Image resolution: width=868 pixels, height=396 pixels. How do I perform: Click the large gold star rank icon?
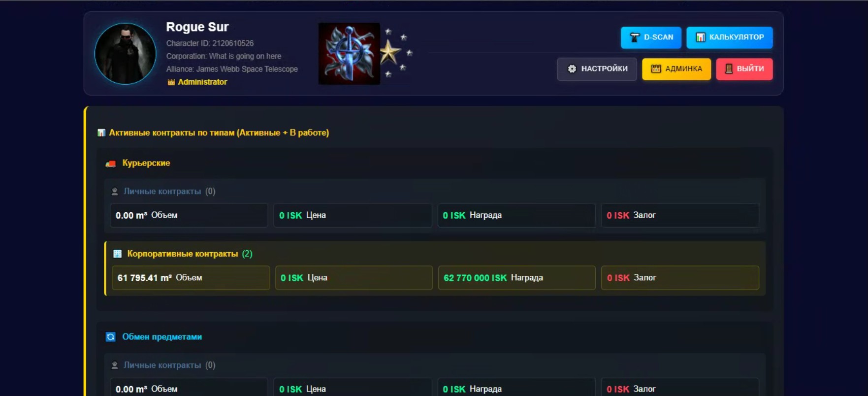(390, 53)
